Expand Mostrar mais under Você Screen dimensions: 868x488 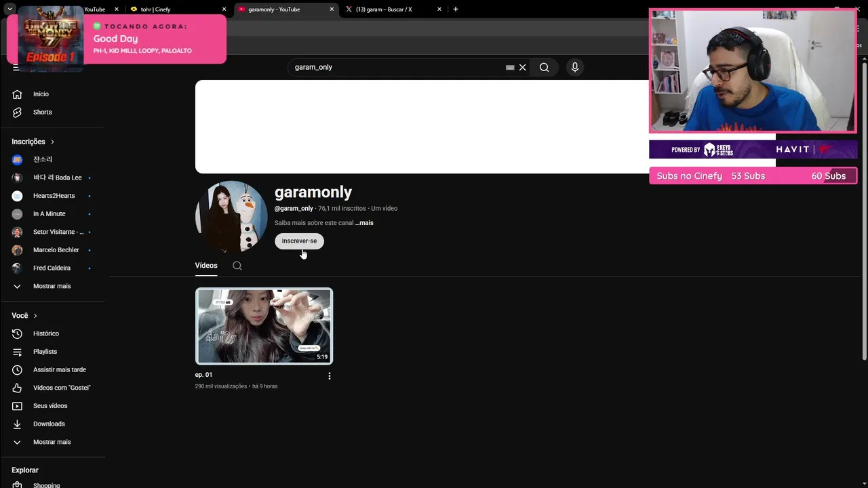pyautogui.click(x=52, y=442)
